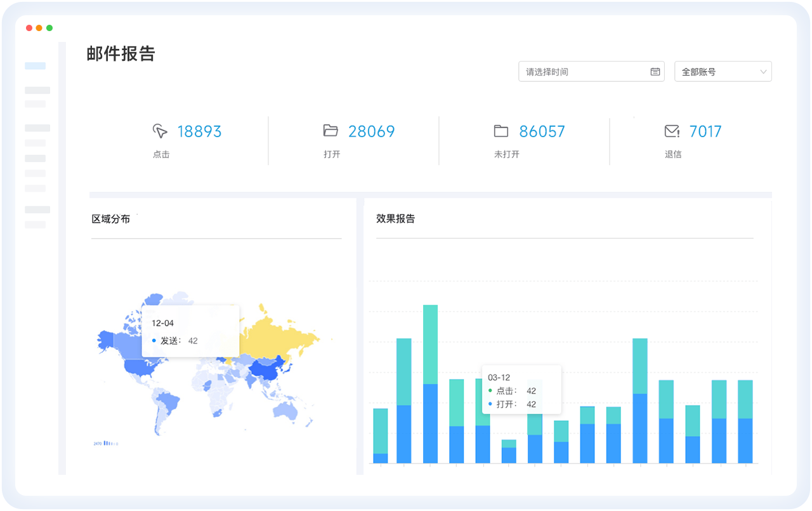Click the 7017 bounce count number

705,131
